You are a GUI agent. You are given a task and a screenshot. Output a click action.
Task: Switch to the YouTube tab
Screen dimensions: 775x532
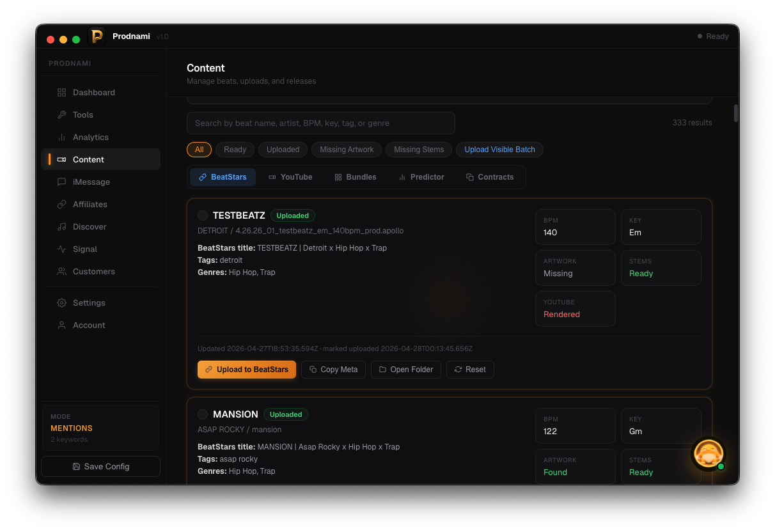click(x=290, y=177)
